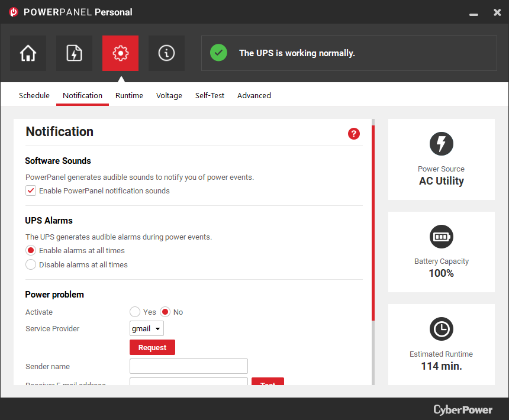
Task: Click the green status checkmark icon
Action: [218, 53]
